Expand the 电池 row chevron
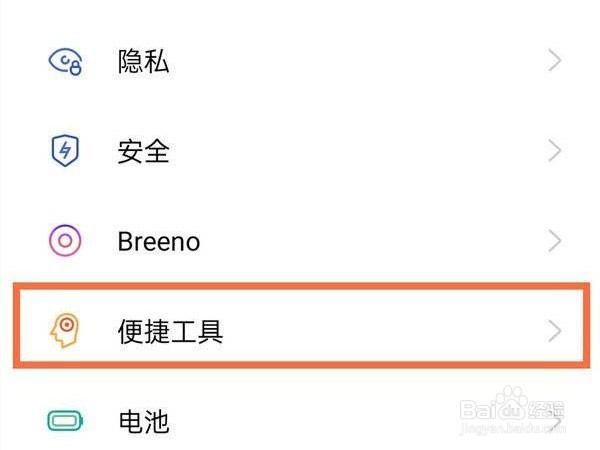 tap(555, 423)
